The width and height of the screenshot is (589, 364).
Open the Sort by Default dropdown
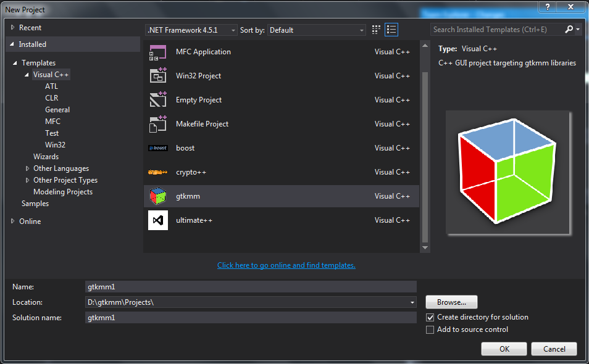pyautogui.click(x=316, y=30)
